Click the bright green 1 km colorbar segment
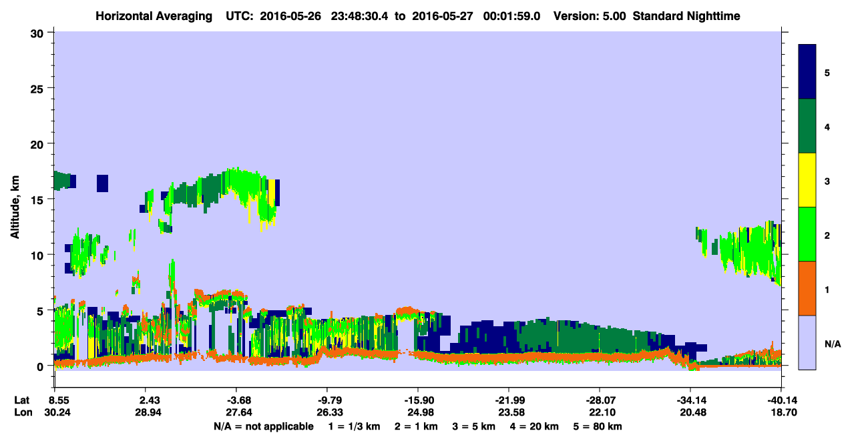This screenshot has width=868, height=445. [807, 234]
